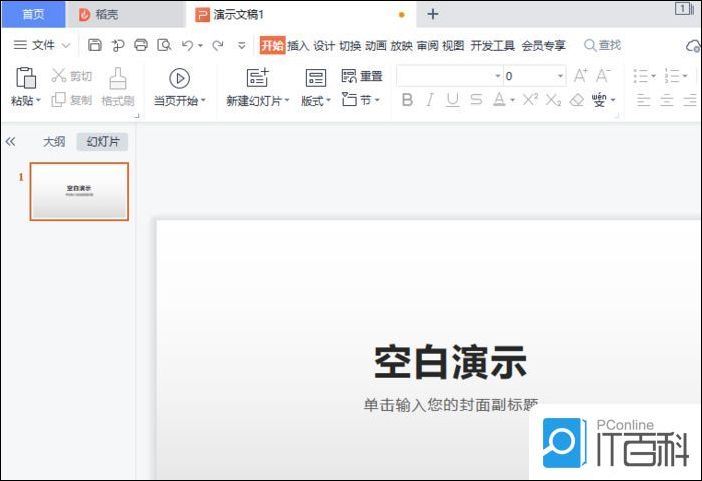702x481 pixels.
Task: Click the Layout (版式) icon
Action: click(316, 78)
